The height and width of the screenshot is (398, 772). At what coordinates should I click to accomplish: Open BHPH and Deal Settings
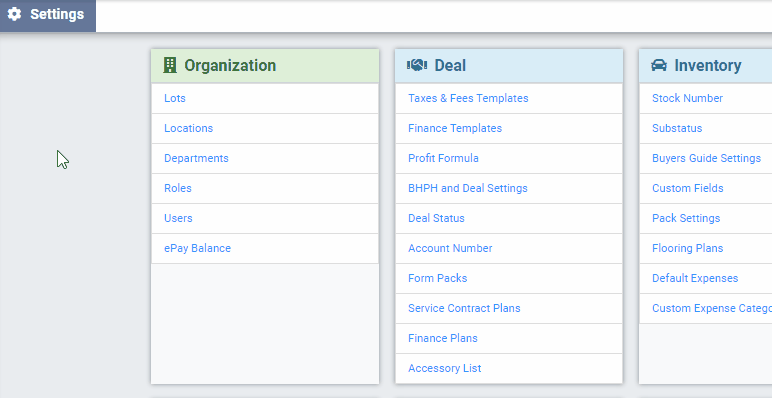468,188
